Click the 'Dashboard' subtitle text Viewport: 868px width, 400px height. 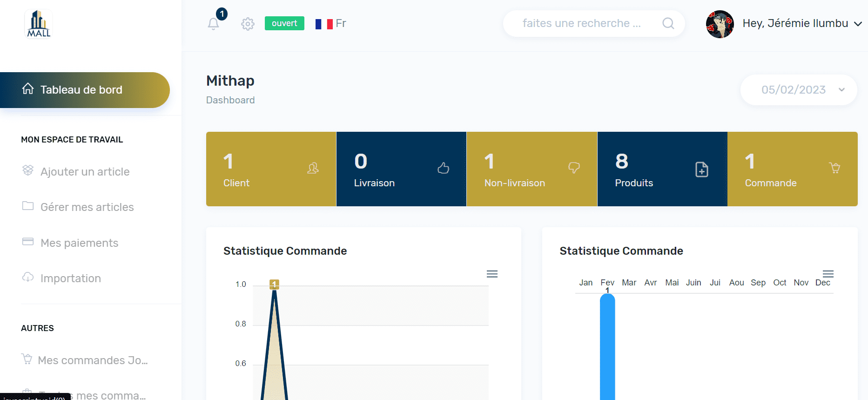tap(230, 100)
